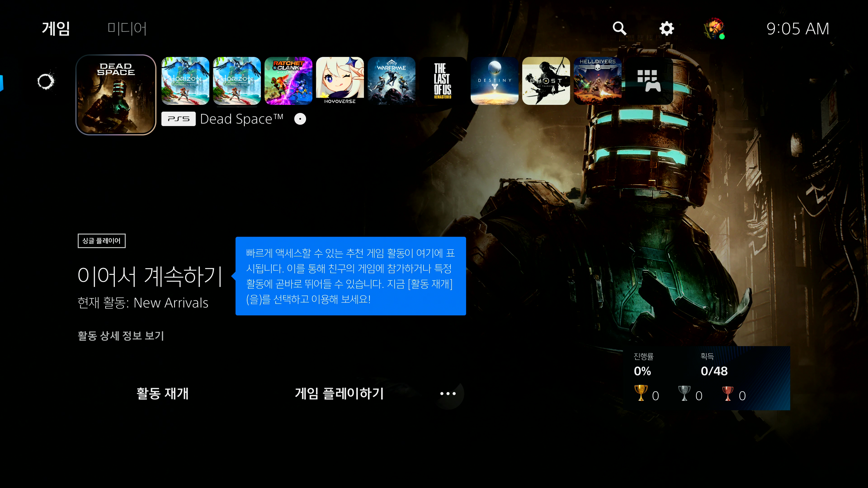Click the 활동 재개 button

[x=163, y=393]
